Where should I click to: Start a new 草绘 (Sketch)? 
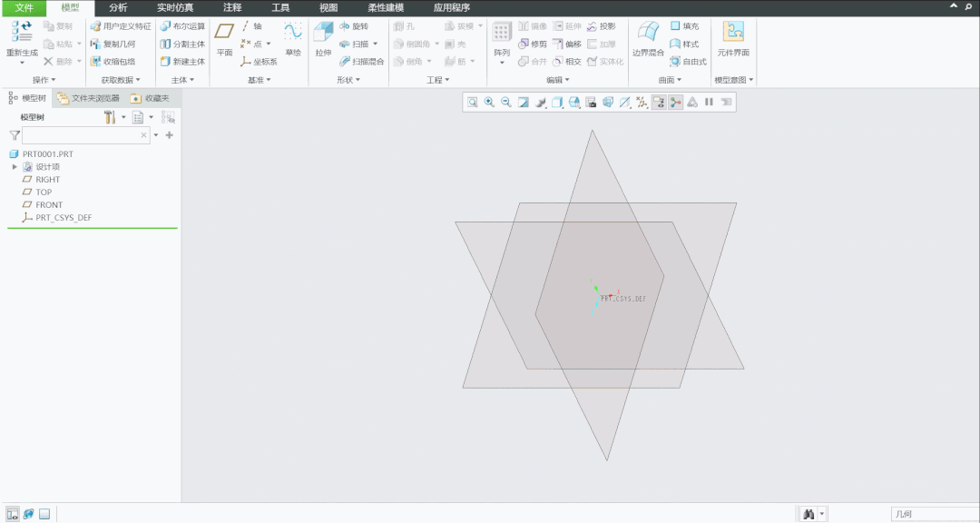(x=292, y=40)
